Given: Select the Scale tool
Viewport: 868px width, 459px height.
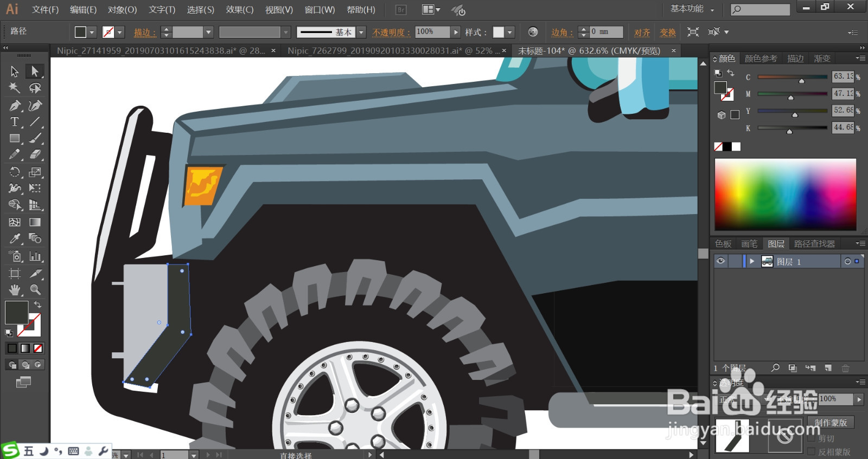Looking at the screenshot, I should (35, 172).
